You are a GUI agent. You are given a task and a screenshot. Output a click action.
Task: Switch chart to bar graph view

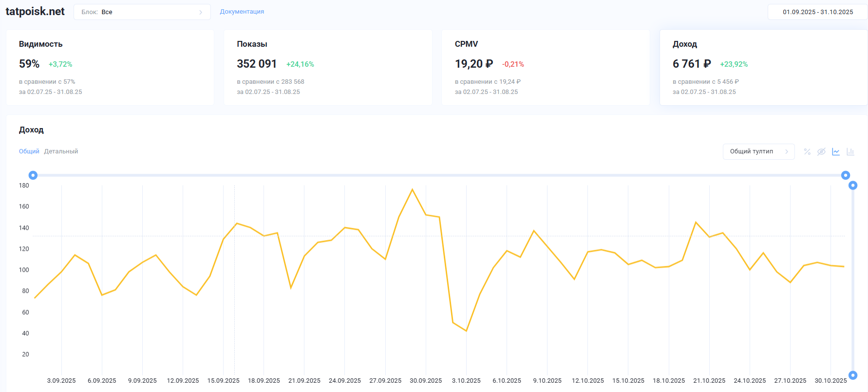pos(850,151)
